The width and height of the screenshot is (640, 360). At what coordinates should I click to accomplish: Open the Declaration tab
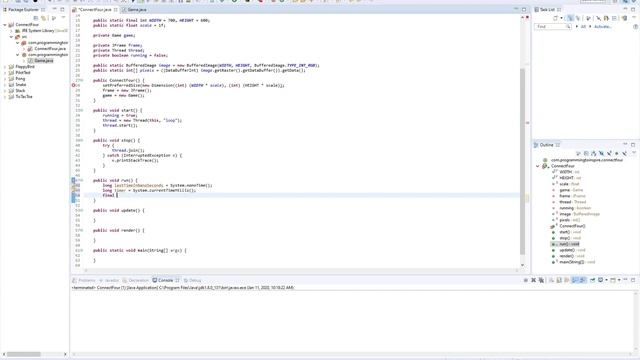point(136,280)
